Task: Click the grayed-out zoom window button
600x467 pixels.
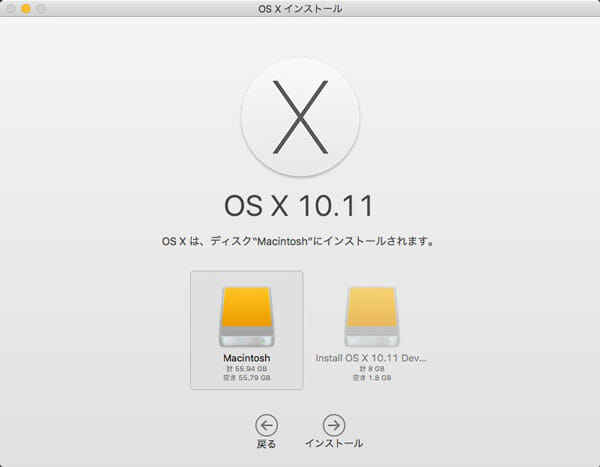Action: tap(42, 9)
